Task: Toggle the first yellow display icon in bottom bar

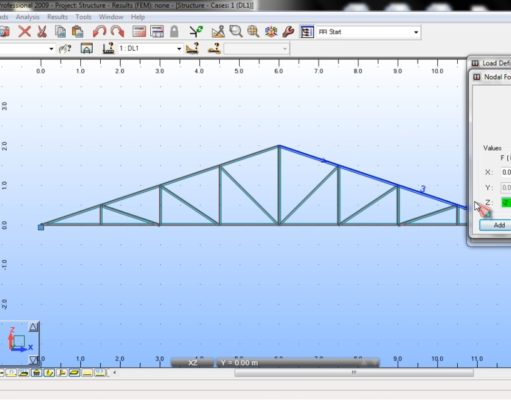Action: [11, 373]
